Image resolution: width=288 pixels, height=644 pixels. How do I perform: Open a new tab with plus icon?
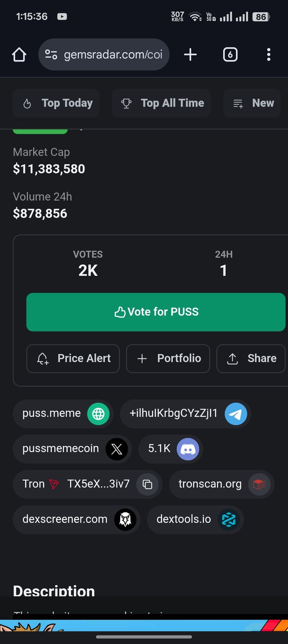(190, 55)
